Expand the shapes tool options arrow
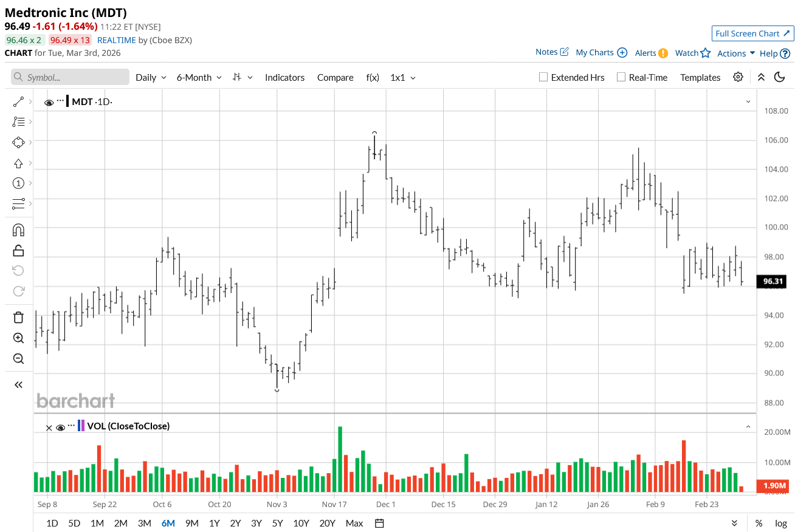The image size is (795, 532). click(30, 142)
